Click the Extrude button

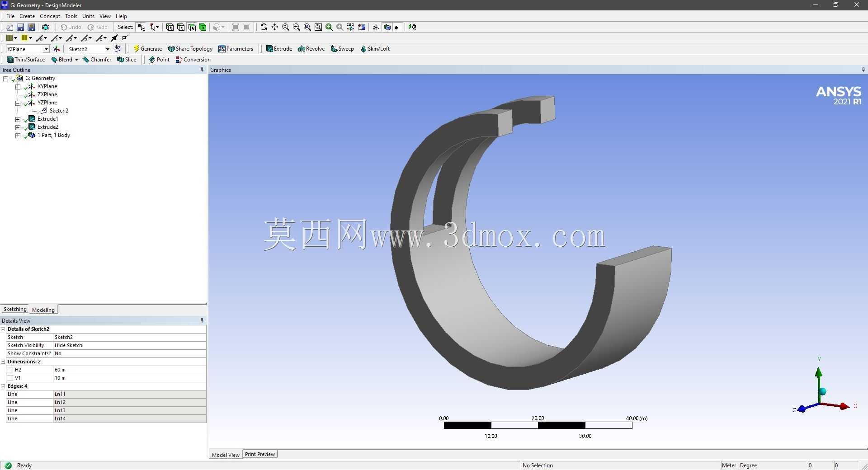click(279, 49)
